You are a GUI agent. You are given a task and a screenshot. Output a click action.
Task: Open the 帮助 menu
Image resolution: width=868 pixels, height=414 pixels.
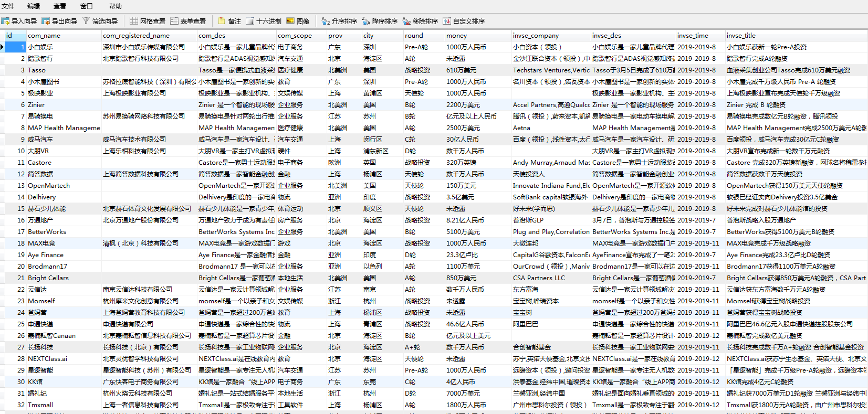tap(115, 6)
